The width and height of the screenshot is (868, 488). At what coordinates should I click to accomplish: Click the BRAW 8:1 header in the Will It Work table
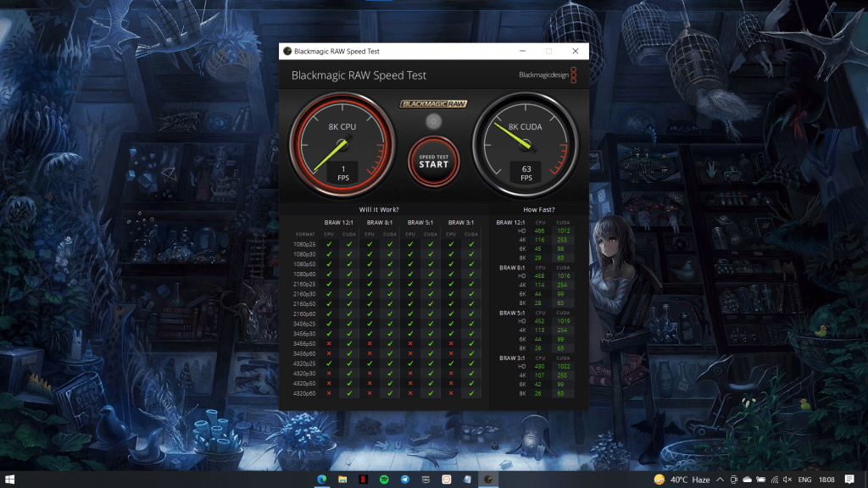point(379,223)
